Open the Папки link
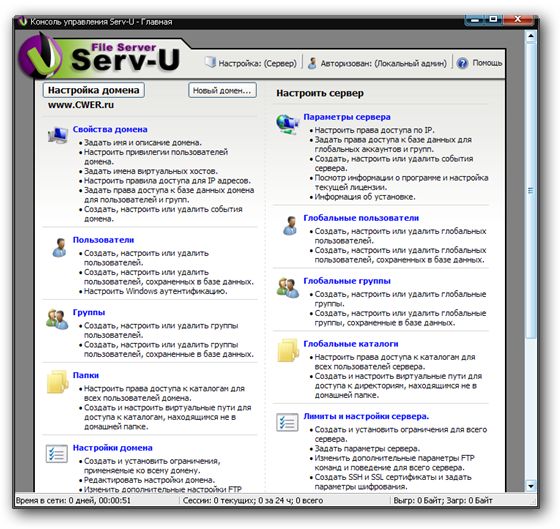 tap(86, 375)
